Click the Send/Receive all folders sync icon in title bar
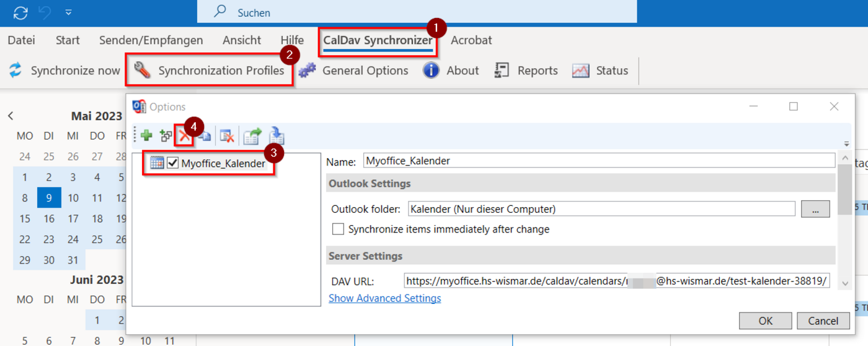The width and height of the screenshot is (868, 346). coord(20,12)
